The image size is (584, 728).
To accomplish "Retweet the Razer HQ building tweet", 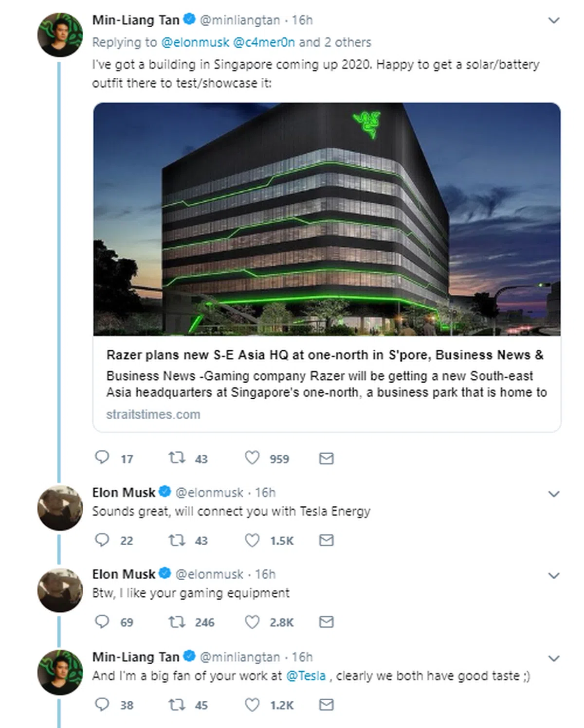I will point(177,458).
